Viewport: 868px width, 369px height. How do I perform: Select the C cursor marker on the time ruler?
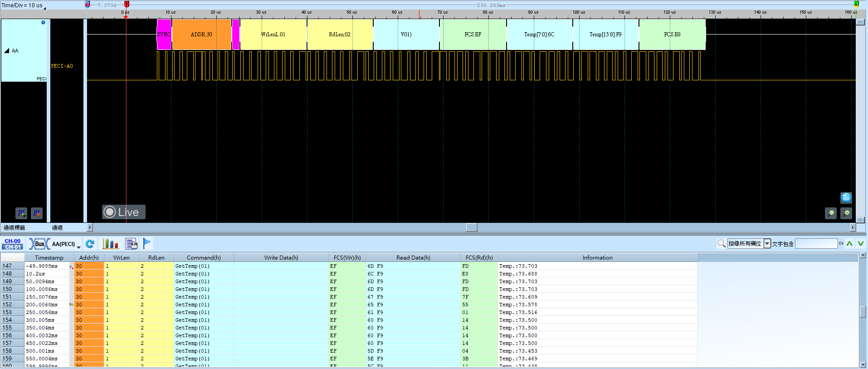click(x=87, y=5)
